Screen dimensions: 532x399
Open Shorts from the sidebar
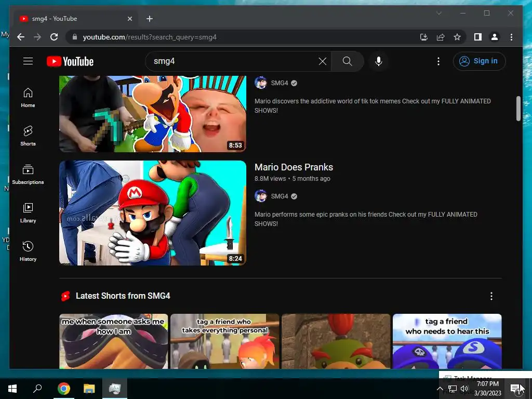click(28, 136)
